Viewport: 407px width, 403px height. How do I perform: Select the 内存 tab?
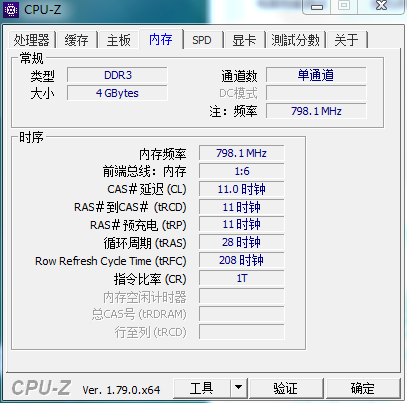(161, 39)
